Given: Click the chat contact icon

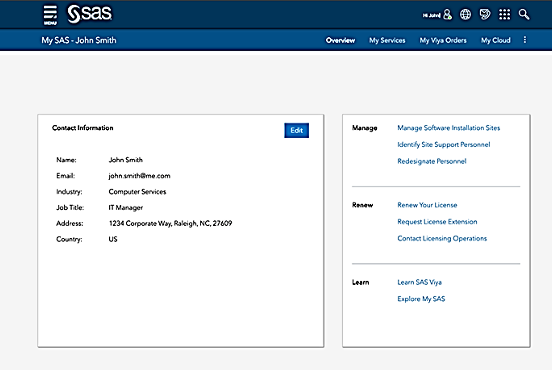Looking at the screenshot, I should coord(485,14).
